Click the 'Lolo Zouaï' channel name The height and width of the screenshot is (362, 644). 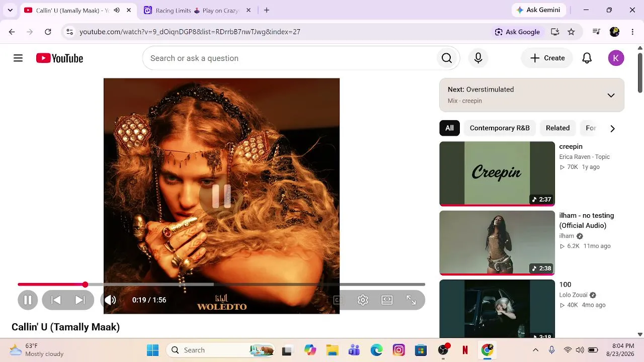pos(574,295)
